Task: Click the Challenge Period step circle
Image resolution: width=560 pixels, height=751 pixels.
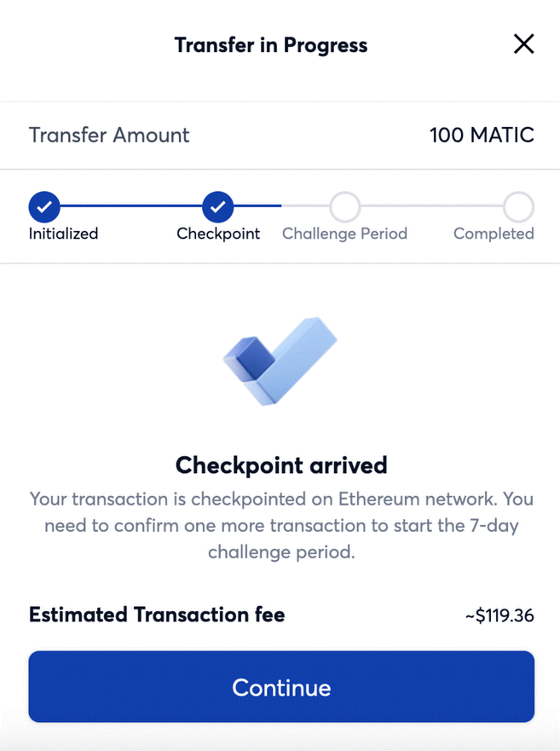Action: (x=344, y=206)
